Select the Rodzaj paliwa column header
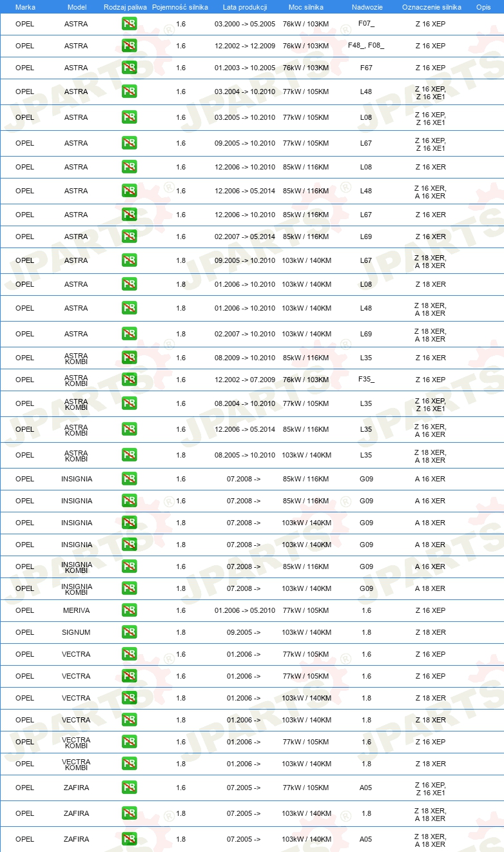The height and width of the screenshot is (852, 504). point(125,7)
